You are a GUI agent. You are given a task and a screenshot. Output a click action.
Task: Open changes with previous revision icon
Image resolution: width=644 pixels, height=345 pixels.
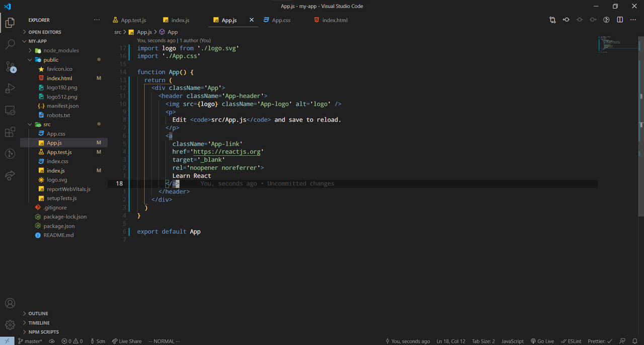[x=566, y=20]
